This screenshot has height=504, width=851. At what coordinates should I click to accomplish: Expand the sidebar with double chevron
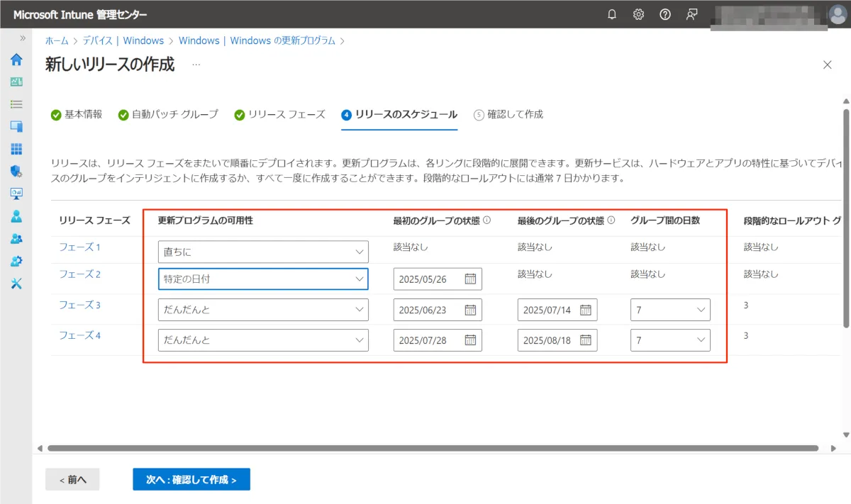pos(23,38)
